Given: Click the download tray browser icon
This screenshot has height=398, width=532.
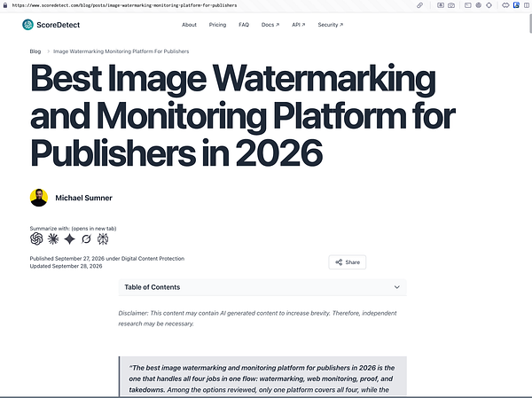Looking at the screenshot, I should [x=441, y=5].
